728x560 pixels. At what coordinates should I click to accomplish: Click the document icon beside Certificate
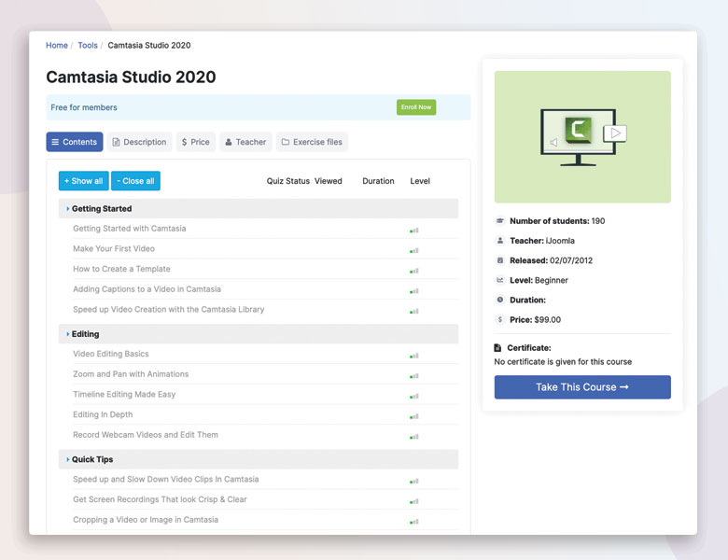point(497,347)
